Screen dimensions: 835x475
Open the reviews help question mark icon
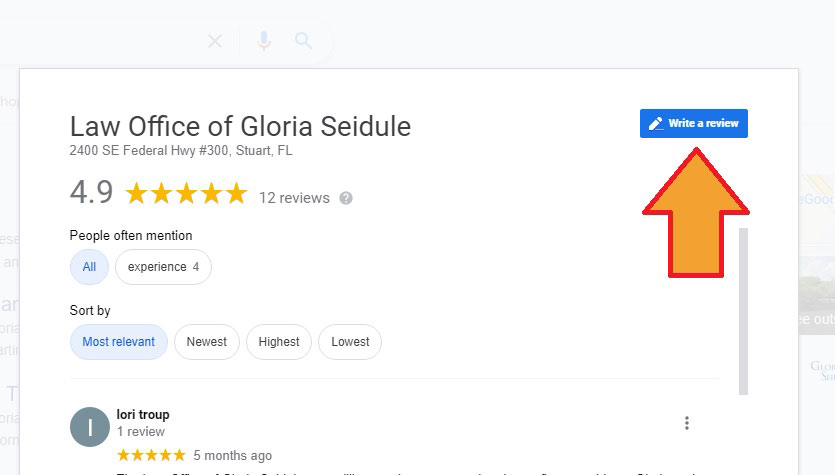pos(346,198)
